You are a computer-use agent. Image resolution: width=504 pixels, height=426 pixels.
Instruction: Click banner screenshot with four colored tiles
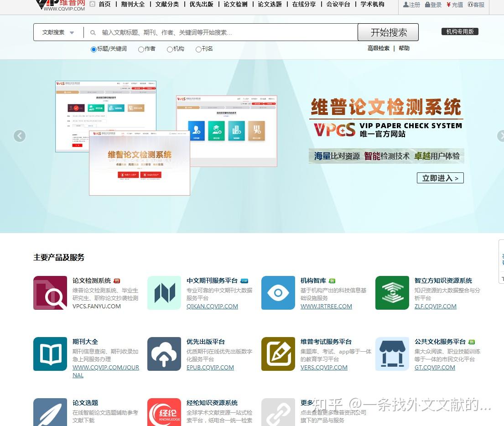pyautogui.click(x=227, y=131)
